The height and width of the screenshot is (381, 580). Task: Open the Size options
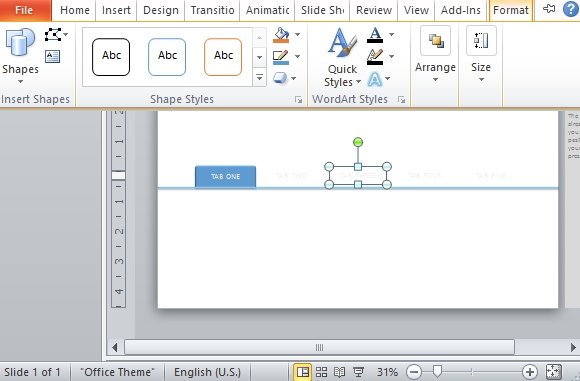(x=481, y=55)
